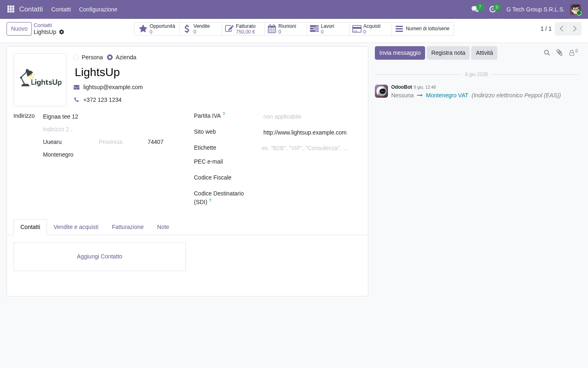The height and width of the screenshot is (368, 588).
Task: Go to previous record arrow
Action: tap(561, 29)
